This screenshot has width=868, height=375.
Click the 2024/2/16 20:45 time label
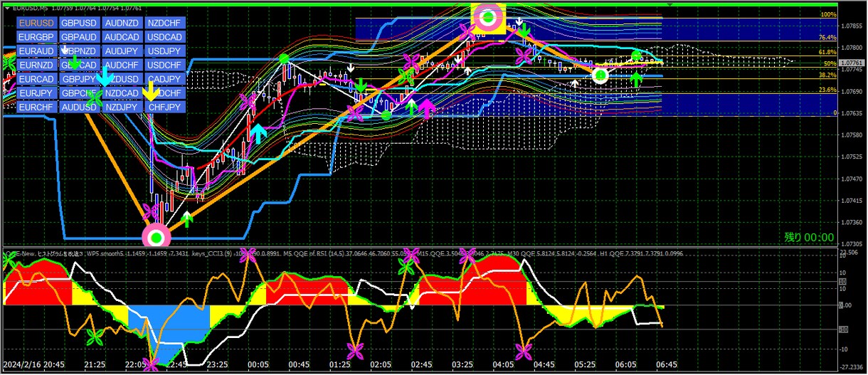pyautogui.click(x=33, y=364)
